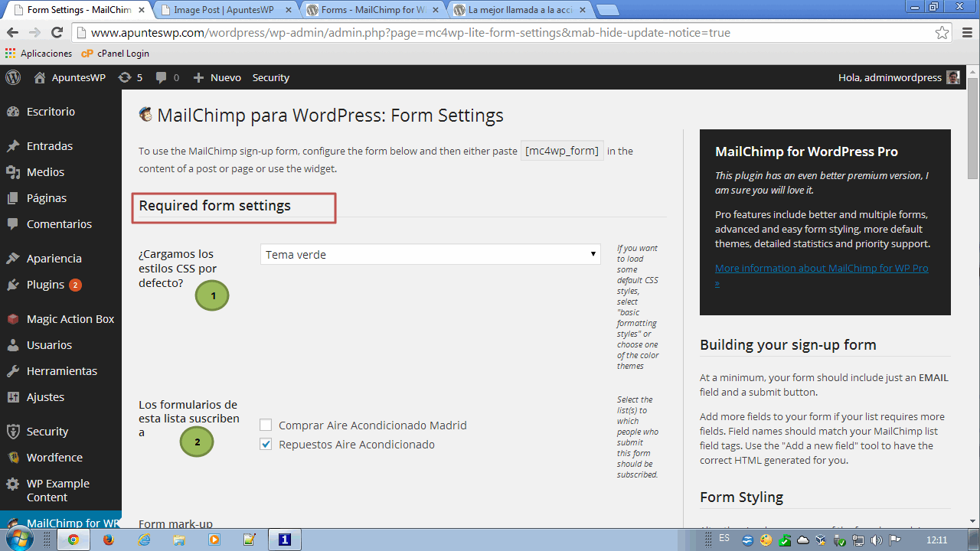Bookmark this page with the star icon
This screenshot has width=980, height=551.
coord(942,33)
